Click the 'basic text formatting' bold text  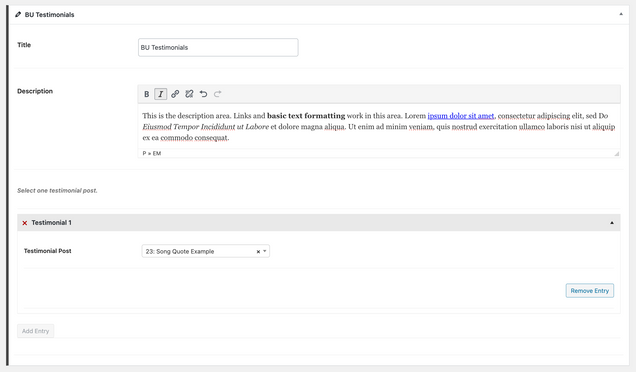(306, 116)
